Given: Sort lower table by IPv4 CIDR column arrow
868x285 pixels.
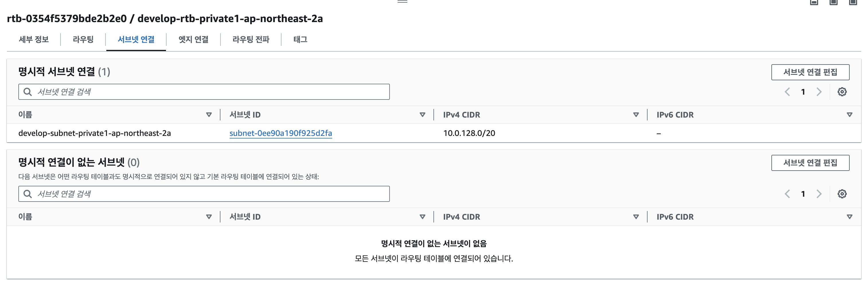Looking at the screenshot, I should coord(636,216).
